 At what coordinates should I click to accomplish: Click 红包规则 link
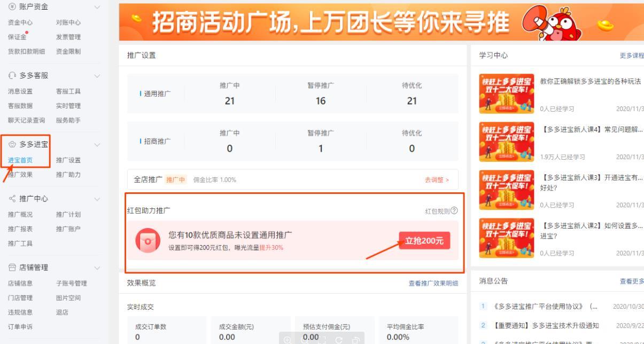(438, 211)
